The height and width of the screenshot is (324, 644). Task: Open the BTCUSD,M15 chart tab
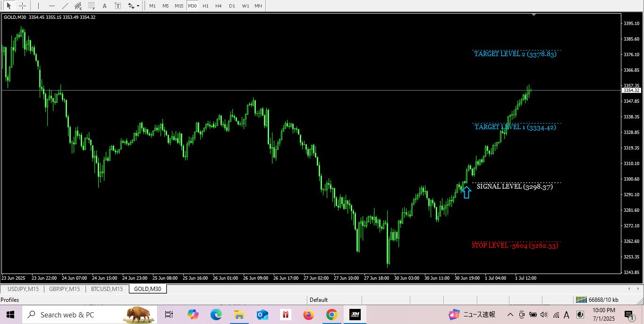[x=107, y=289]
